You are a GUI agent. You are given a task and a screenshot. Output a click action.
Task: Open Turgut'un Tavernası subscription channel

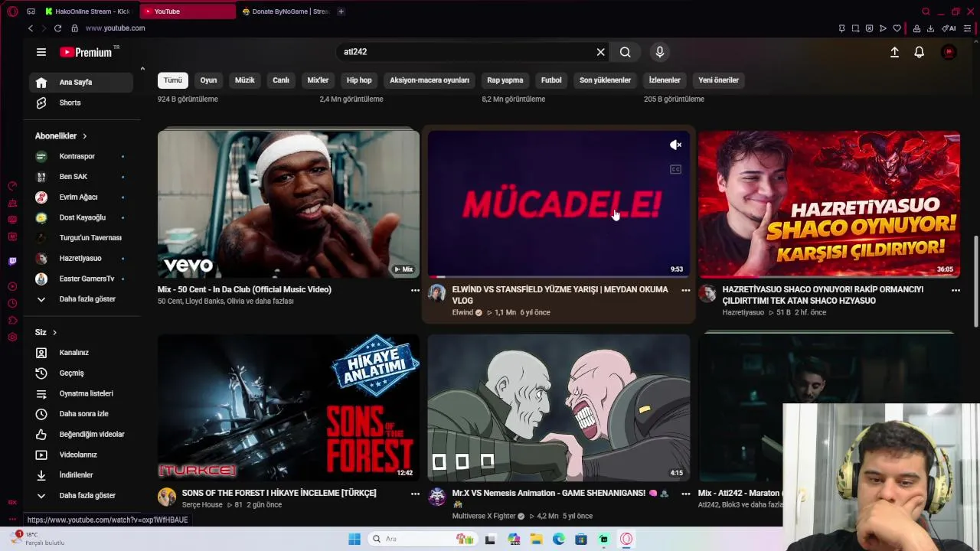coord(81,238)
